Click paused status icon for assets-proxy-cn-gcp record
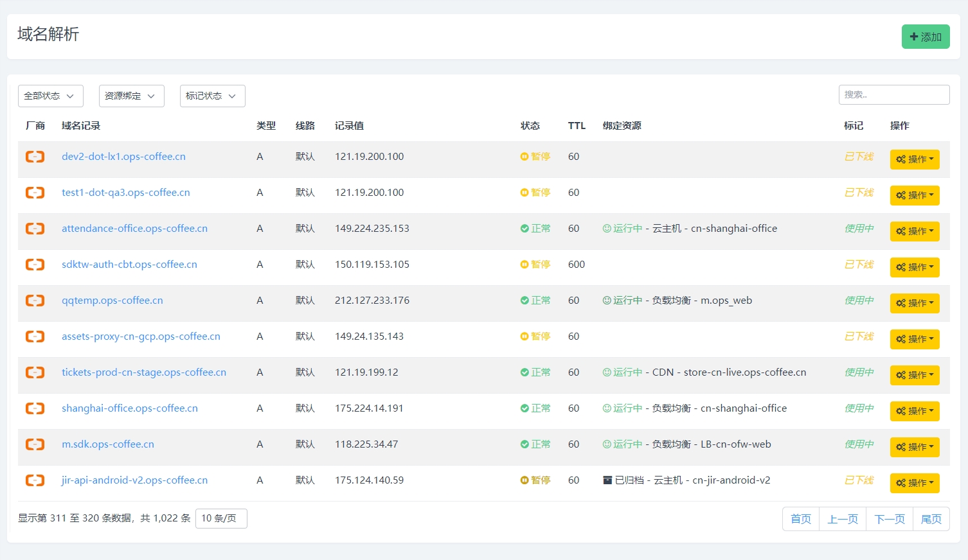 pos(524,337)
